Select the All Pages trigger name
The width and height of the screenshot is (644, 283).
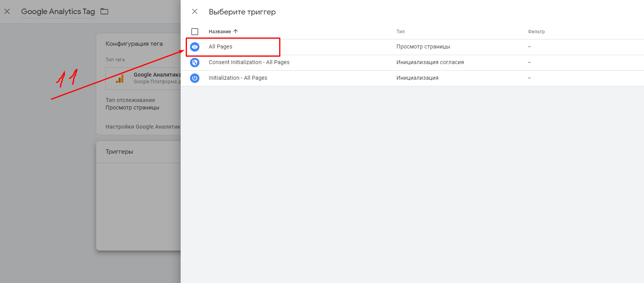221,47
